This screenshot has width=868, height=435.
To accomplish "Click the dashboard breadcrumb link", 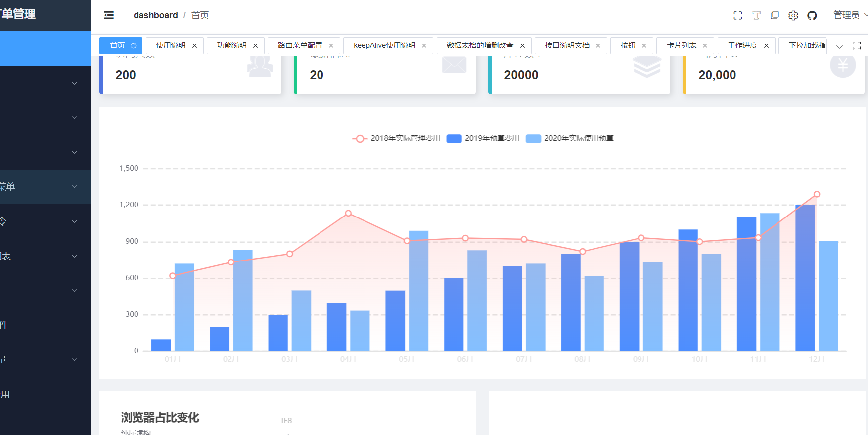I will point(155,15).
